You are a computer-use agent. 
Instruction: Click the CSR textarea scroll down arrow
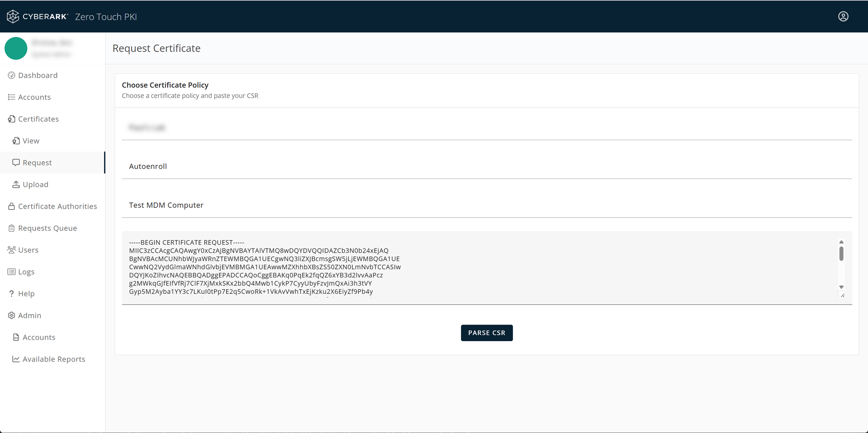coord(841,287)
